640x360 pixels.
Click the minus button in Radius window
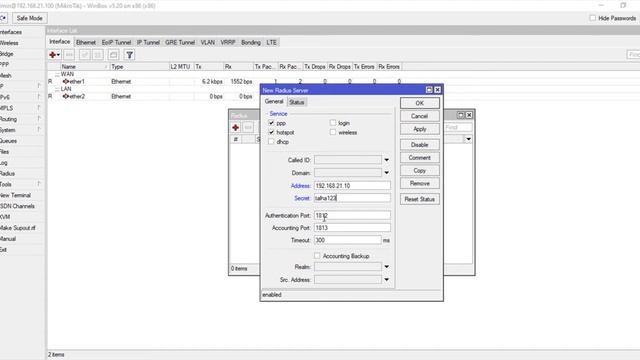point(248,127)
